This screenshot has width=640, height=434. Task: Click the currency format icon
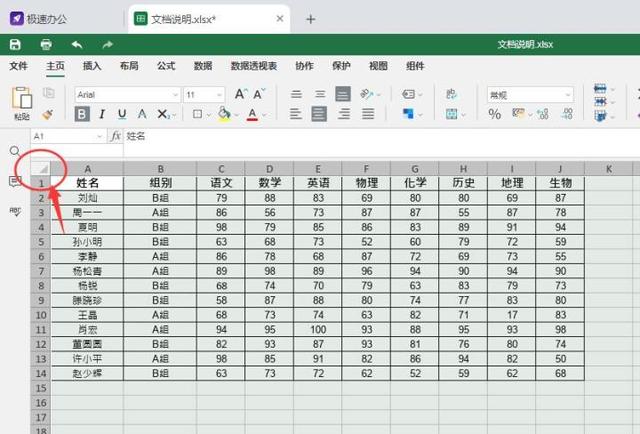point(518,114)
